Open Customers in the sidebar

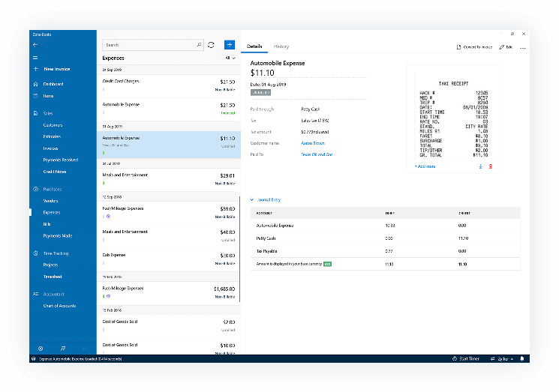click(x=53, y=125)
